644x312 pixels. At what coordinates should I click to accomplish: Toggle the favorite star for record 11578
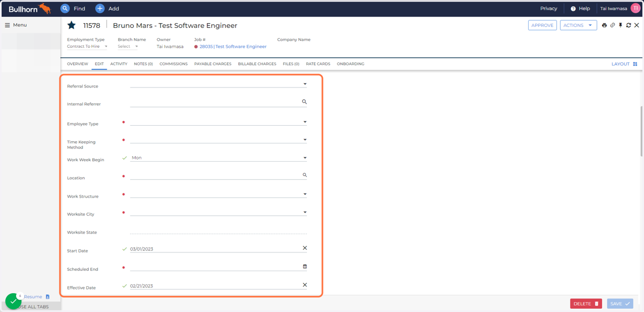(x=71, y=25)
